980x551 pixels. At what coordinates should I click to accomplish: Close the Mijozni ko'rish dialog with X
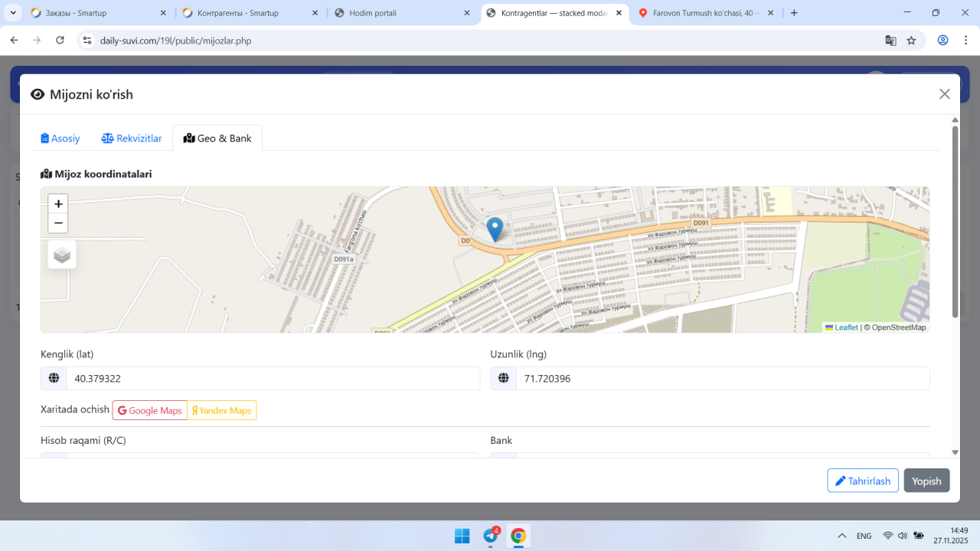click(x=945, y=94)
